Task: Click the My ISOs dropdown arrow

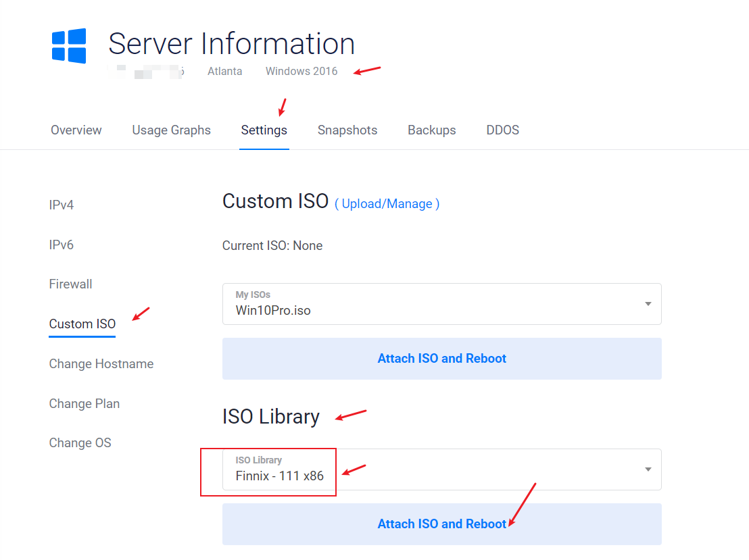Action: (648, 304)
